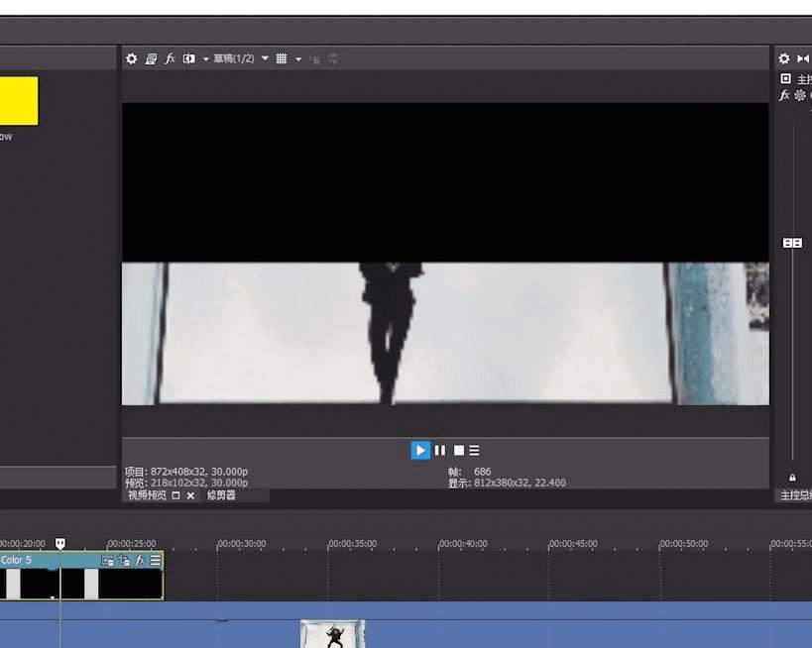The width and height of the screenshot is (812, 648).
Task: Click master bus square insert icon
Action: coord(785,78)
